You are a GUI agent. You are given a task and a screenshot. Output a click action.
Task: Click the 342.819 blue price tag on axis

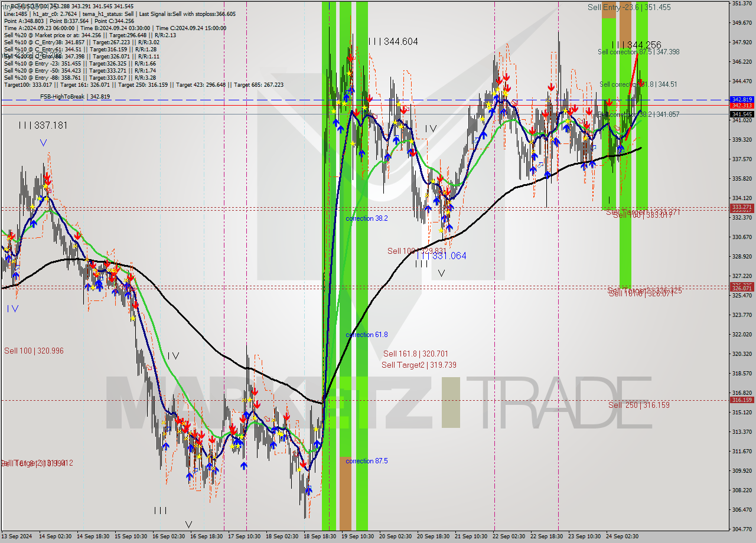tap(742, 99)
